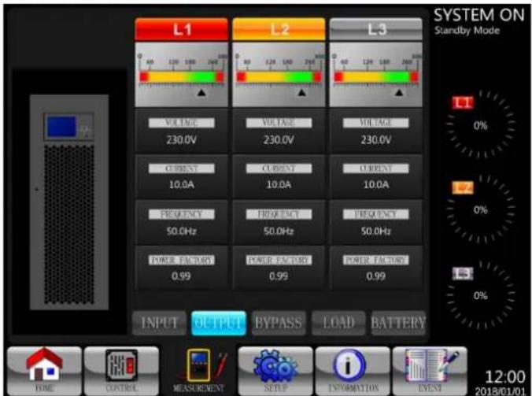This screenshot has width=532, height=396.
Task: Select the red L1 phase header
Action: coord(182,29)
